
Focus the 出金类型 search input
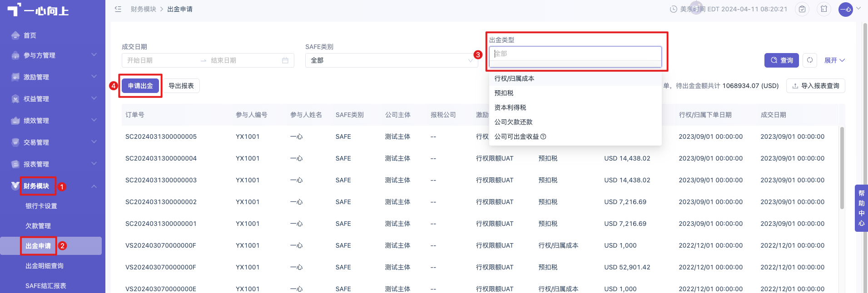tap(575, 54)
